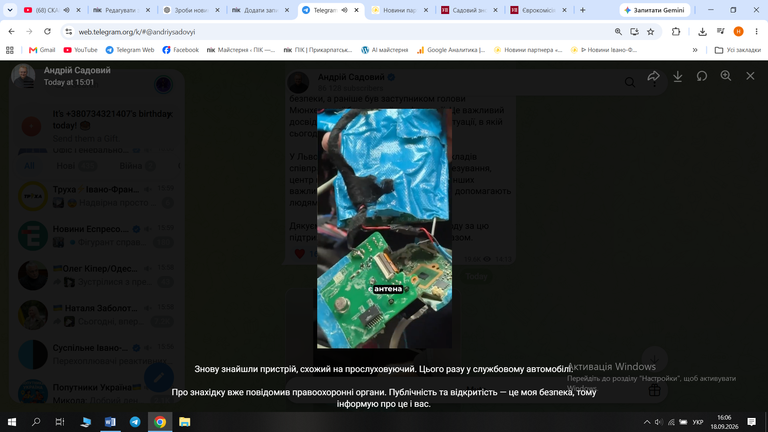Image resolution: width=768 pixels, height=432 pixels.
Task: Download the opened video with the download icon
Action: click(x=677, y=76)
